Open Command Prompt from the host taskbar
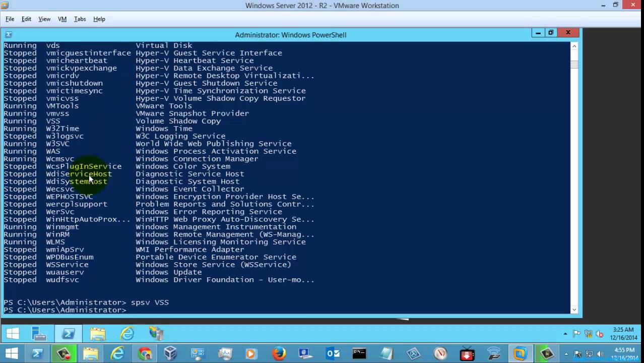This screenshot has width=644, height=363. [x=359, y=354]
